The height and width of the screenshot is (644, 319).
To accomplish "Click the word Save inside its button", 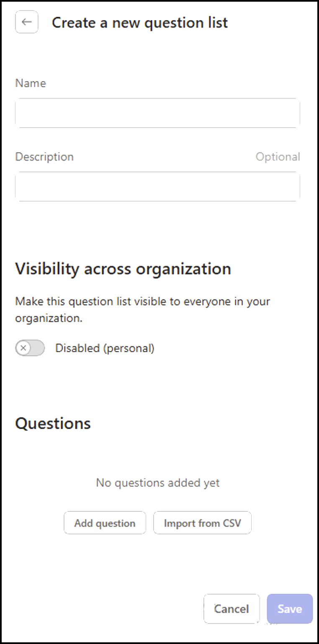I will click(x=290, y=609).
